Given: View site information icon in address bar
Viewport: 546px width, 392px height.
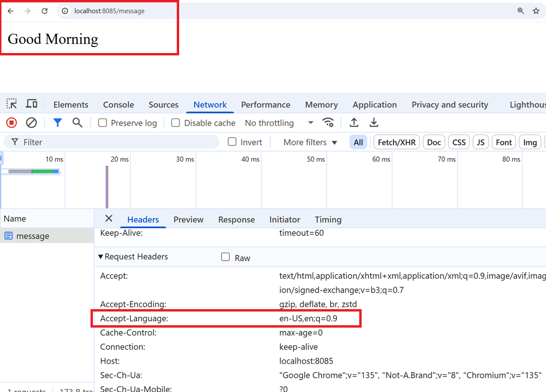Looking at the screenshot, I should [x=65, y=11].
